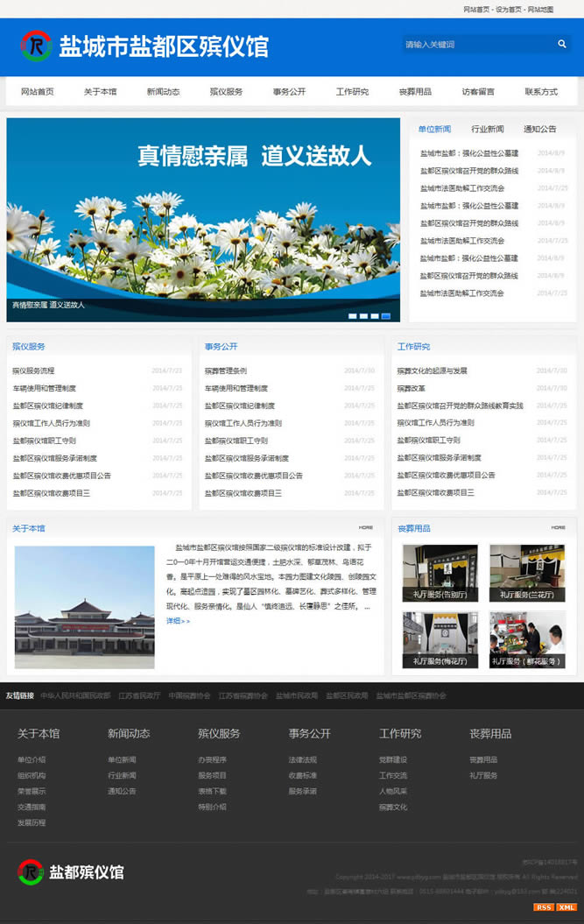Open the orange RSS feed badge
Viewport: 584px width, 924px height.
pyautogui.click(x=544, y=906)
